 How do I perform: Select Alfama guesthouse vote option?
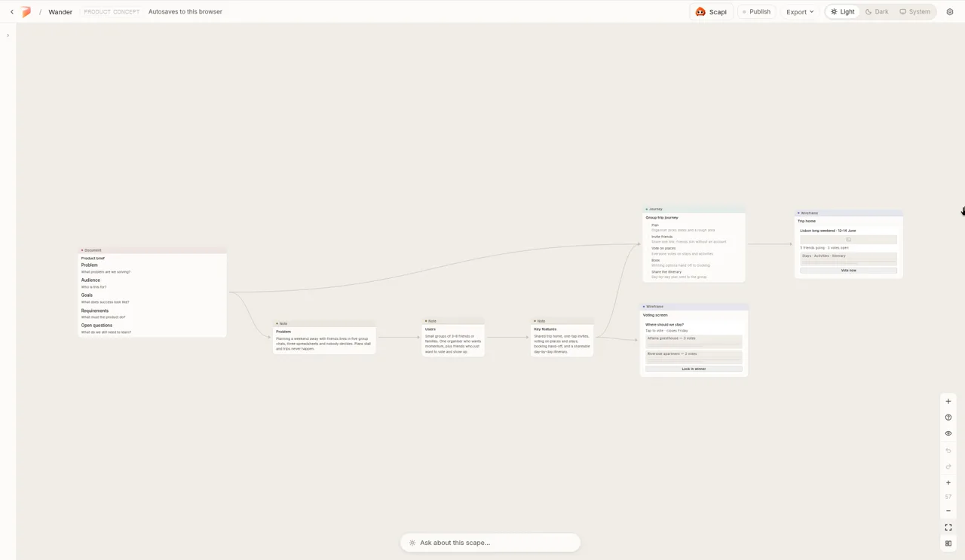(x=694, y=341)
